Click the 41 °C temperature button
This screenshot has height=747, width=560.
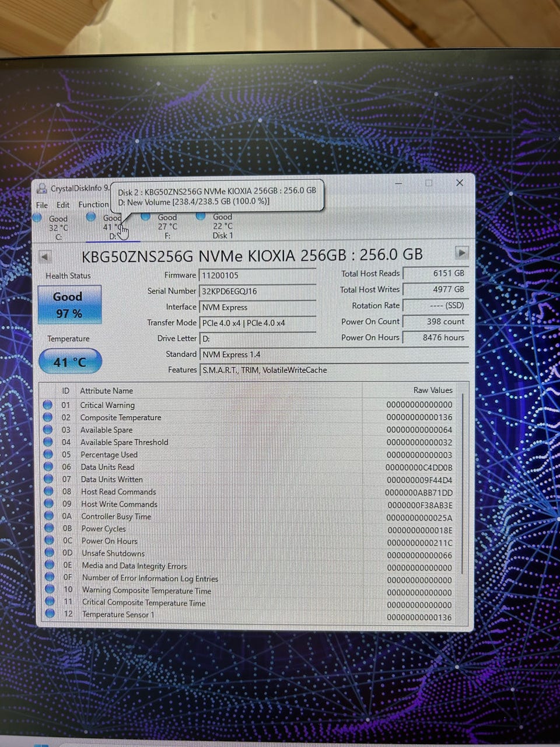(x=70, y=362)
